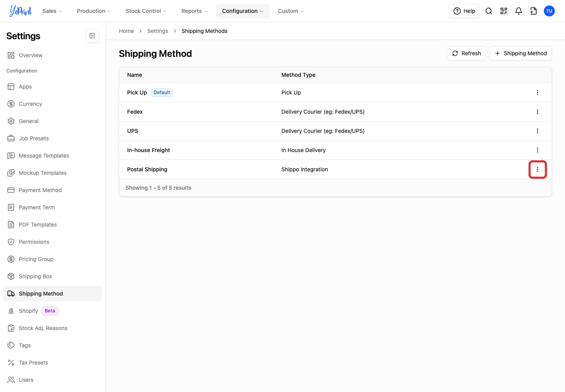This screenshot has height=392, width=565.
Task: Click the Shippo Integration method type
Action: point(304,169)
